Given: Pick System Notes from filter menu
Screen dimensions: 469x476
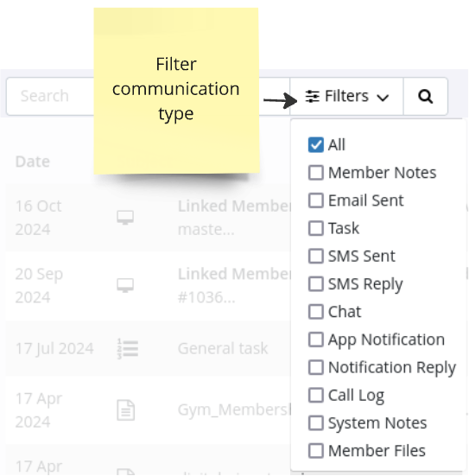Looking at the screenshot, I should point(367,423).
